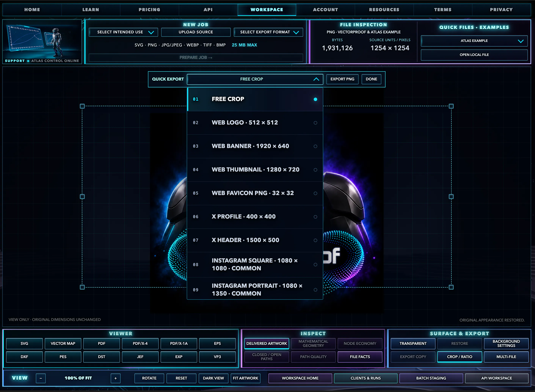Click Done in Quick Export bar
This screenshot has width=535, height=392.
pyautogui.click(x=371, y=79)
